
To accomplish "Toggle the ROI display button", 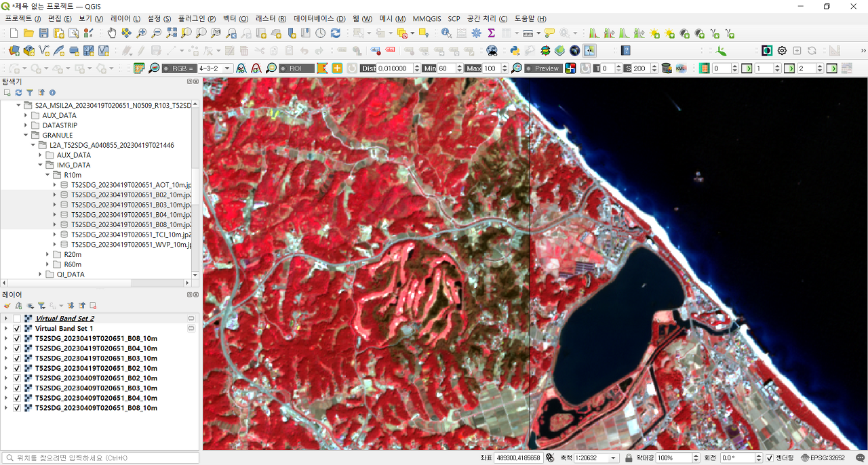I will pyautogui.click(x=296, y=68).
